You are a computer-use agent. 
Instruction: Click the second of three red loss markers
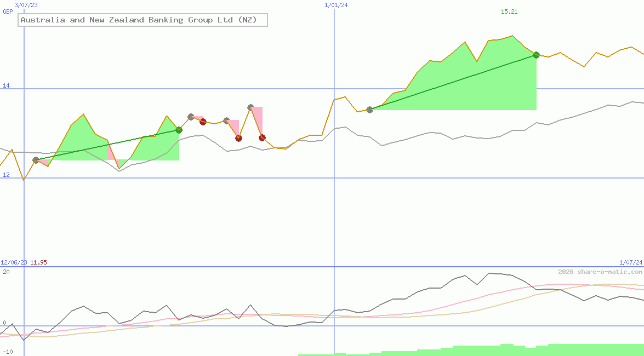coord(238,139)
